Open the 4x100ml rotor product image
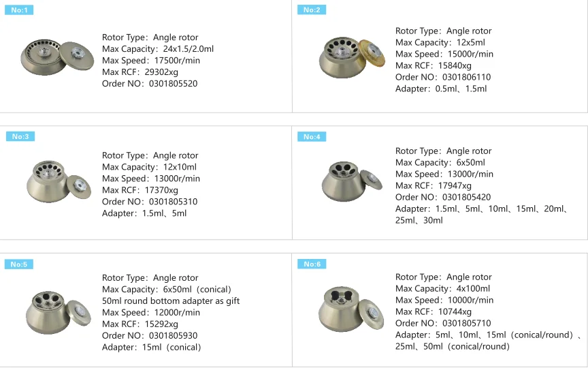 point(350,309)
